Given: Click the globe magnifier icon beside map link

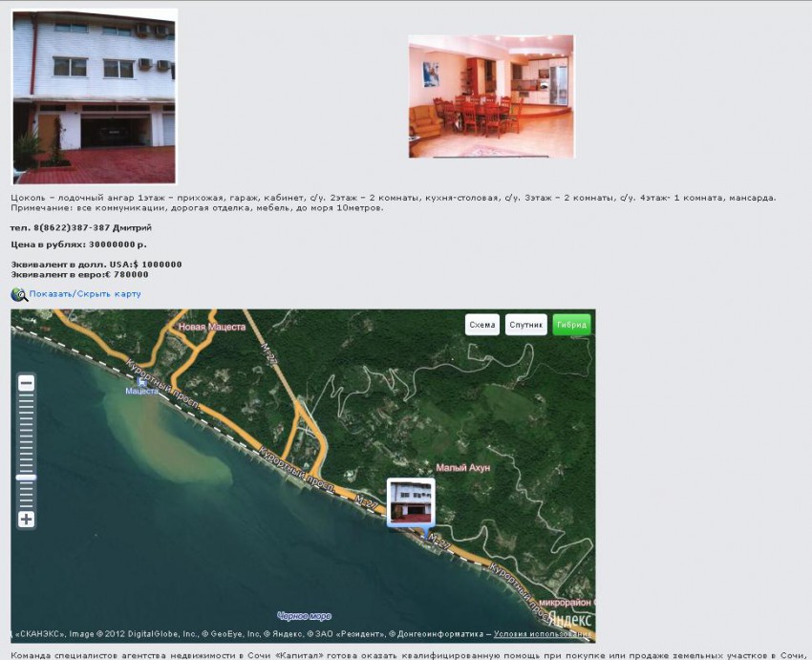Looking at the screenshot, I should point(18,294).
